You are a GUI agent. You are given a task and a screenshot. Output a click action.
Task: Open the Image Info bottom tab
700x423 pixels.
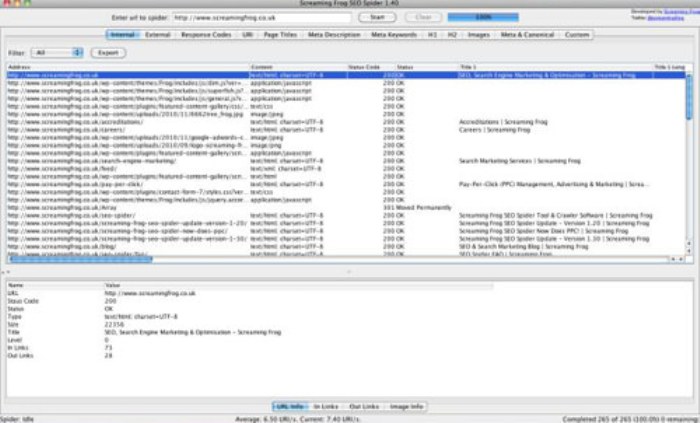406,406
